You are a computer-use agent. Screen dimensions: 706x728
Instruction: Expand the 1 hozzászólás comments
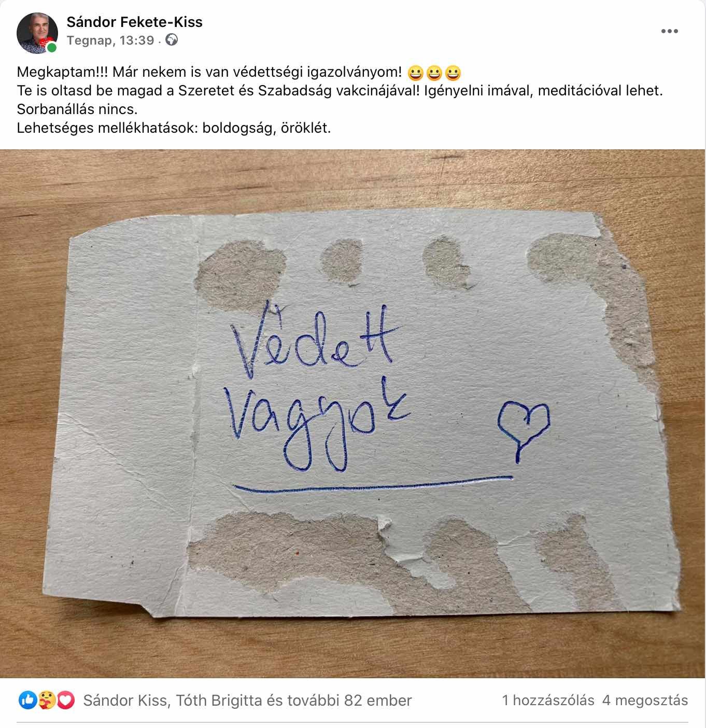point(548,701)
